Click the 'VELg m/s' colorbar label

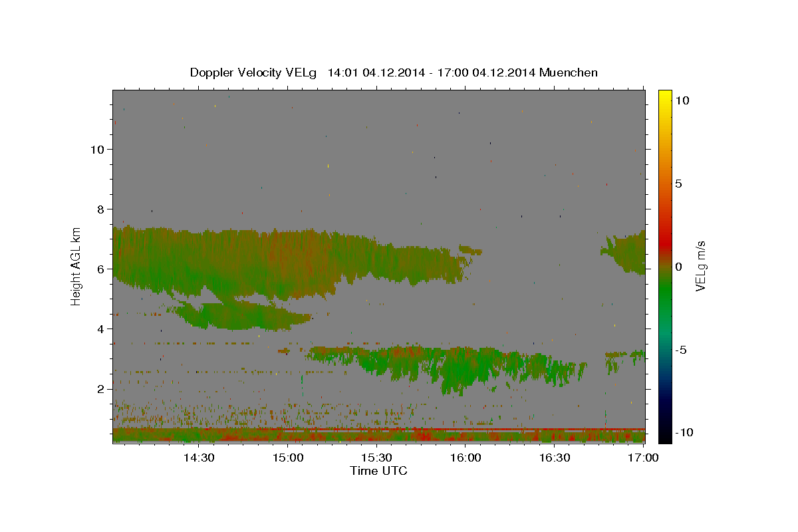click(x=700, y=267)
